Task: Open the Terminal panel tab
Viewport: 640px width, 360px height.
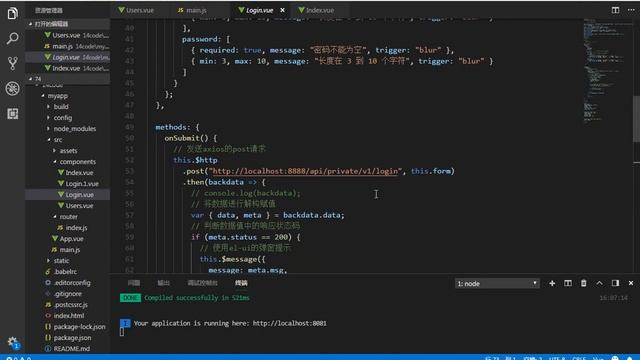Action: (x=241, y=283)
